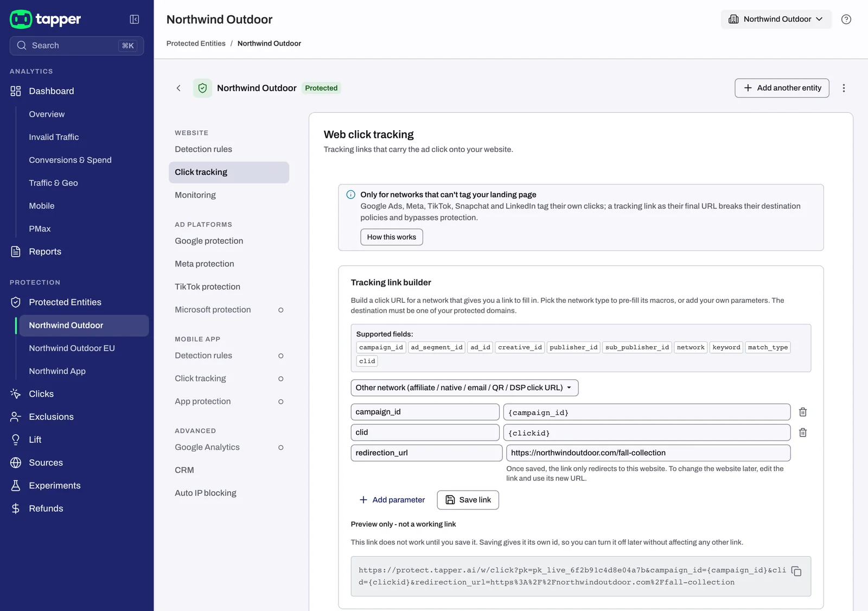The width and height of the screenshot is (868, 611).
Task: Click the Reports document icon
Action: point(16,252)
